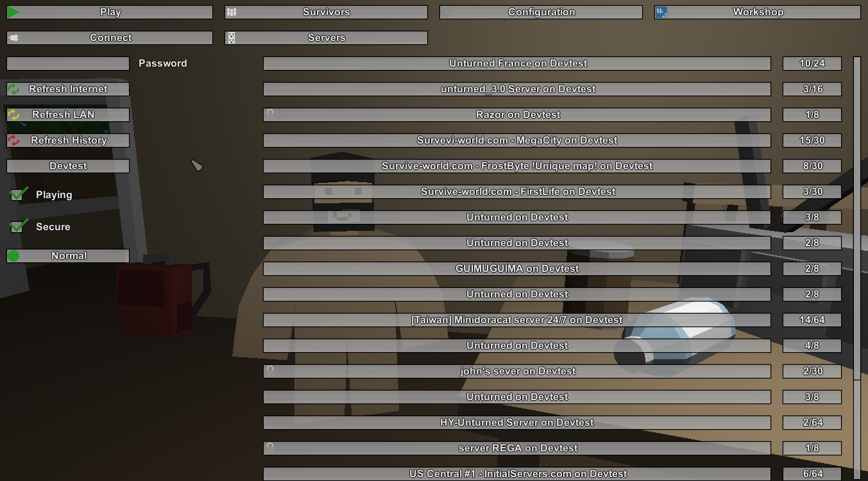
Task: Open Survevi-world.com - MegaCity server
Action: pyautogui.click(x=517, y=140)
